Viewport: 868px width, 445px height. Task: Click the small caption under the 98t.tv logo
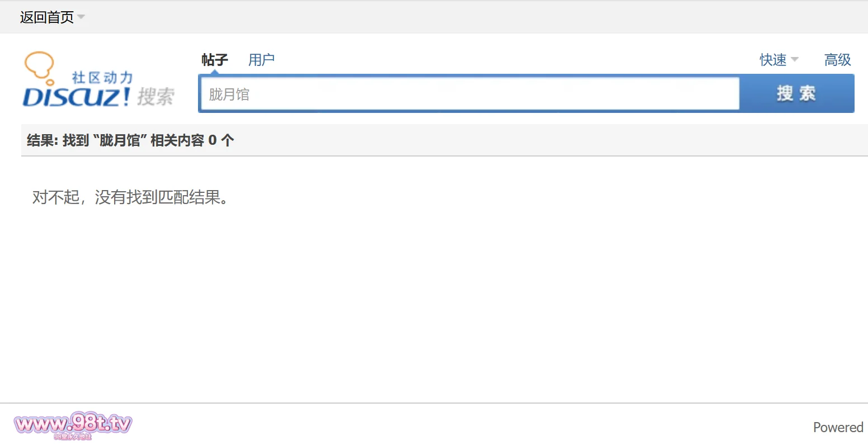pos(73,437)
